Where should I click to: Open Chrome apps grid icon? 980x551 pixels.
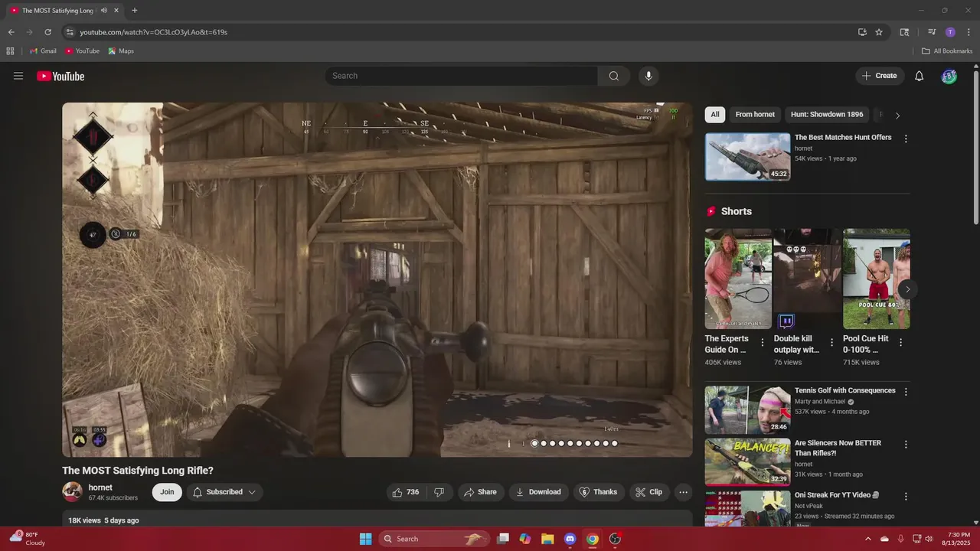10,51
